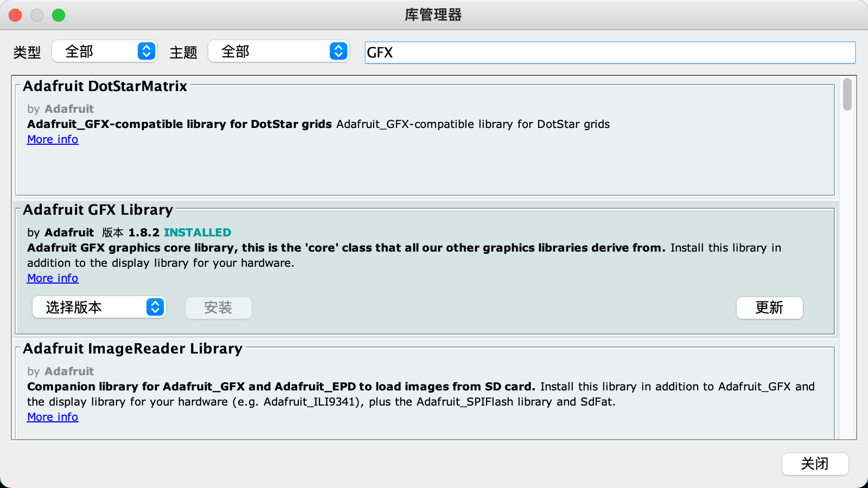Click the 选择版本 stepper arrow icon
Image resolution: width=868 pixels, height=488 pixels.
pyautogui.click(x=155, y=307)
